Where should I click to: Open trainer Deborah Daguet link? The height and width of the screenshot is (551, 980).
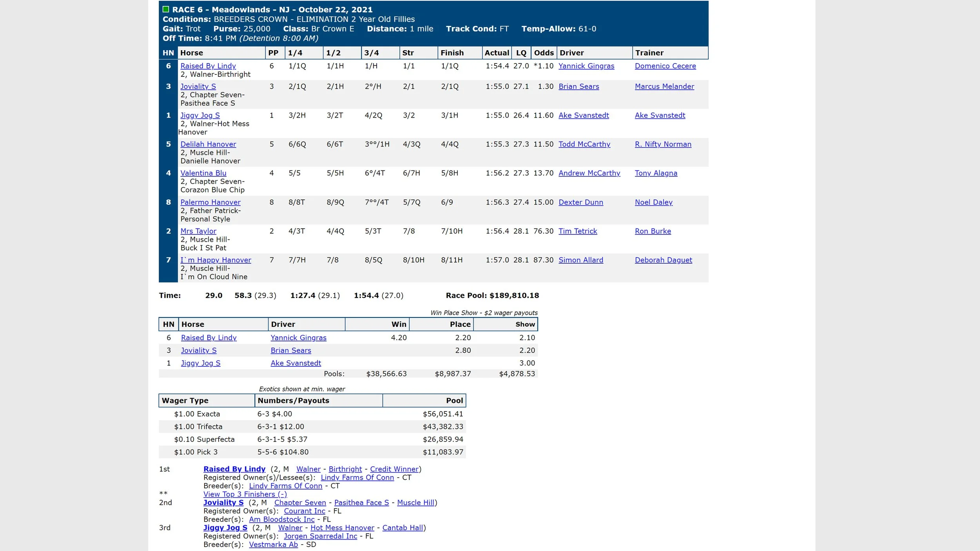point(664,260)
